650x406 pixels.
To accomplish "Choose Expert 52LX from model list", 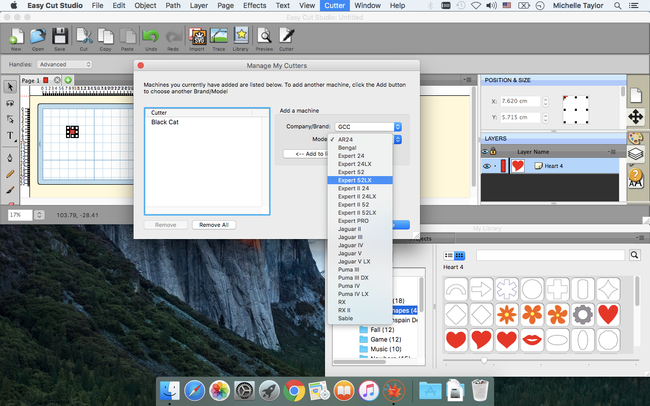I will coord(360,180).
